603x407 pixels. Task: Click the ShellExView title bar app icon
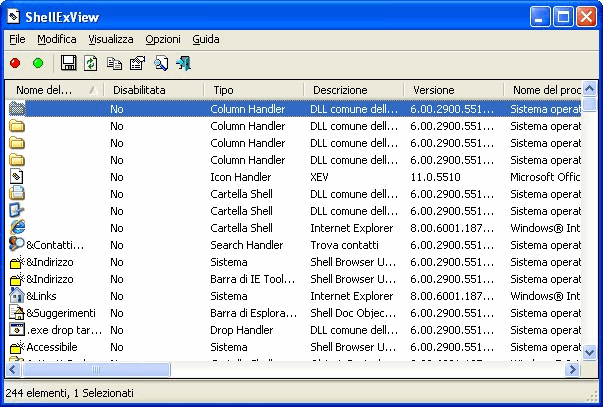[x=13, y=17]
